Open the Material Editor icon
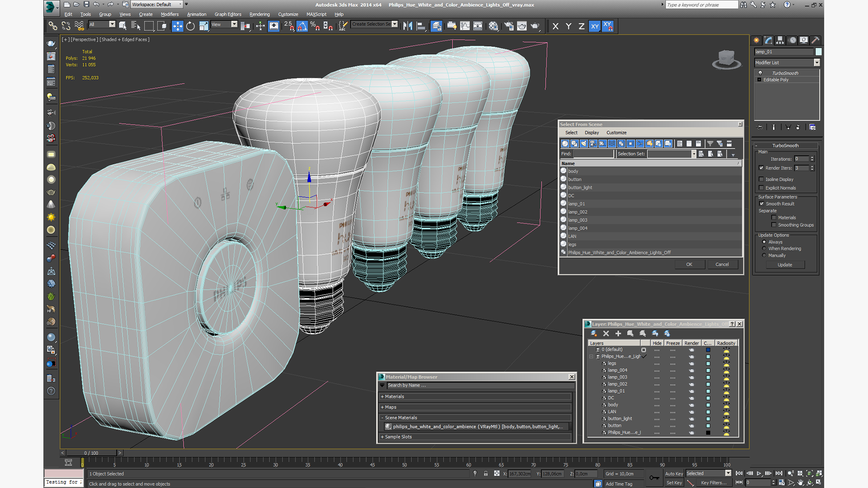Image resolution: width=868 pixels, height=488 pixels. point(493,26)
